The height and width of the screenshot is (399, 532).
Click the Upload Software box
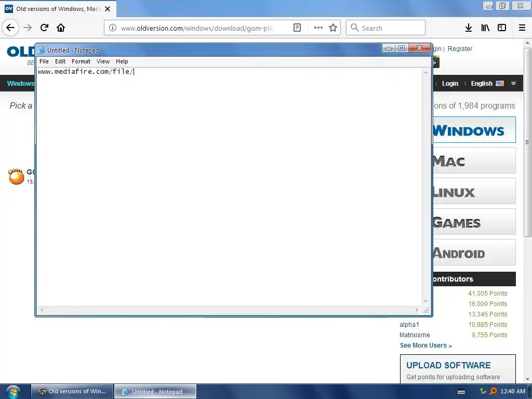(458, 369)
